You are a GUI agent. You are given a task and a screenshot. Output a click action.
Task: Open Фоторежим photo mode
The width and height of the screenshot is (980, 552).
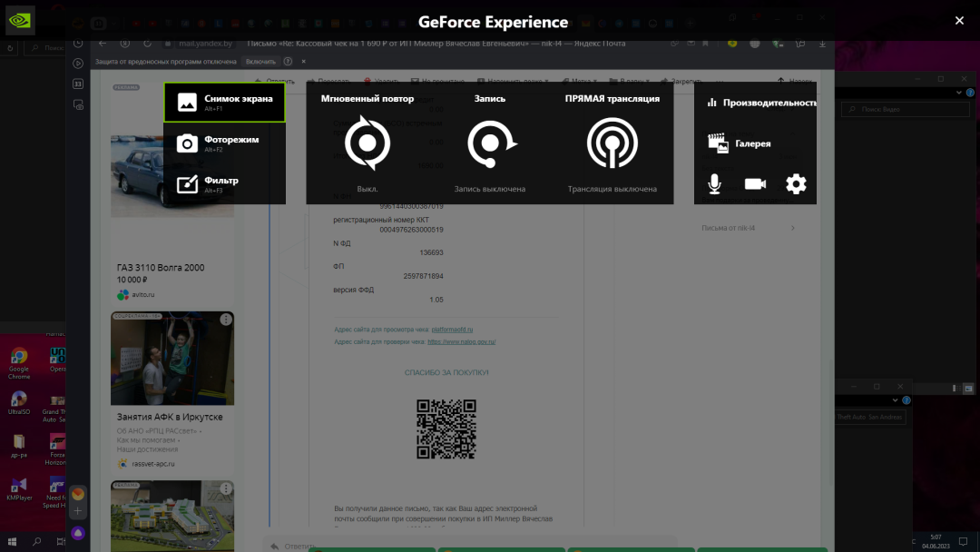[224, 143]
